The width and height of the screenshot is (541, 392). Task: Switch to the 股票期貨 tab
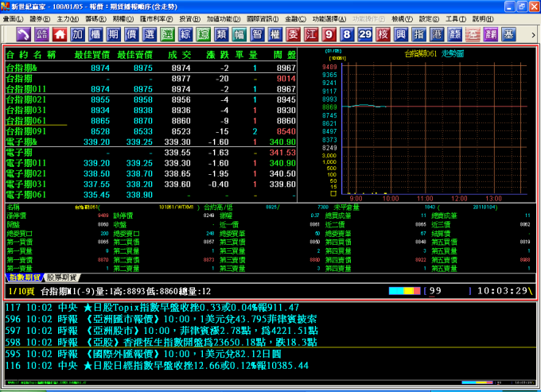(x=62, y=278)
